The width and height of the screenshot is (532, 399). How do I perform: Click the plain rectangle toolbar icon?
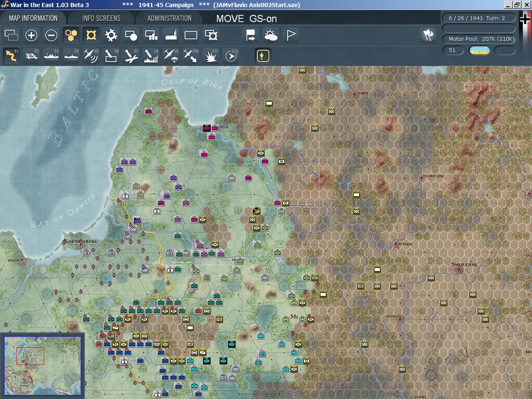pyautogui.click(x=191, y=35)
